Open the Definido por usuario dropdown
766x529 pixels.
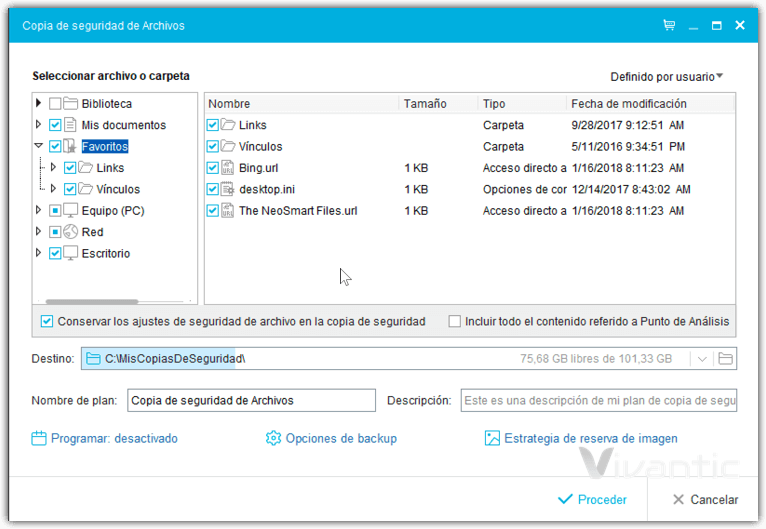[667, 76]
